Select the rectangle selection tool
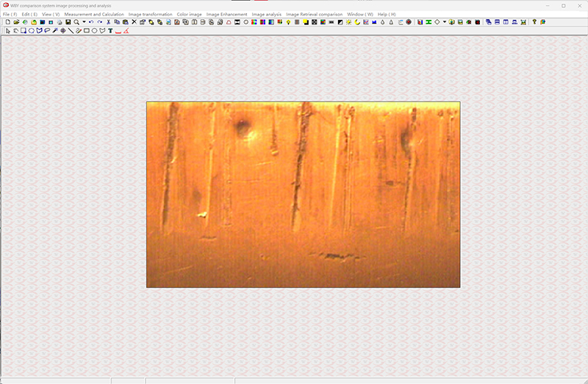 coord(24,31)
